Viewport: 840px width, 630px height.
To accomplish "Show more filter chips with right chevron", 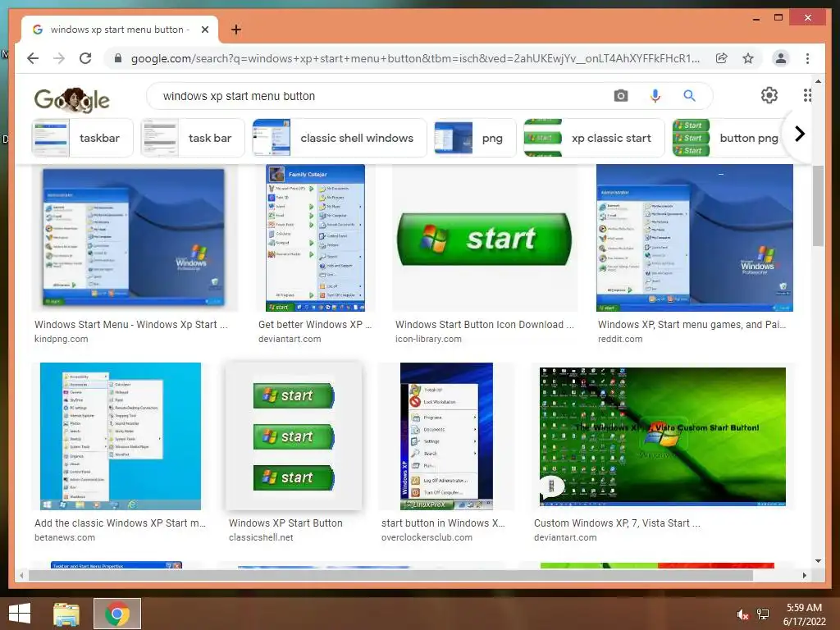I will click(799, 134).
